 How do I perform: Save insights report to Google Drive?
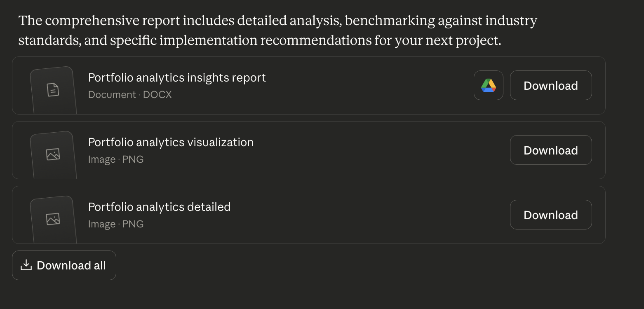488,85
